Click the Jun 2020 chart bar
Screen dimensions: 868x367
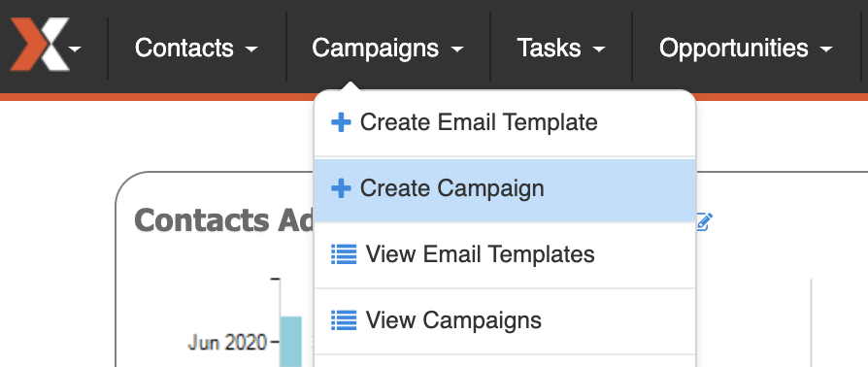coord(290,342)
